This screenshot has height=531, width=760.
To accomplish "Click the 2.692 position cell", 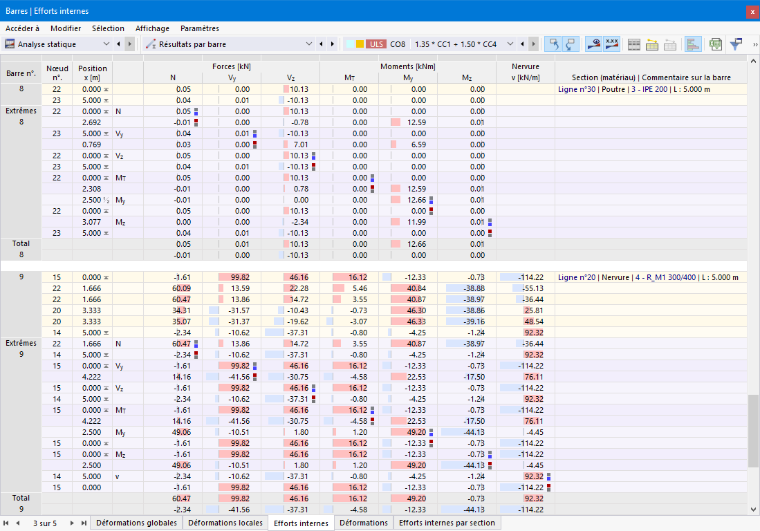I will click(92, 122).
